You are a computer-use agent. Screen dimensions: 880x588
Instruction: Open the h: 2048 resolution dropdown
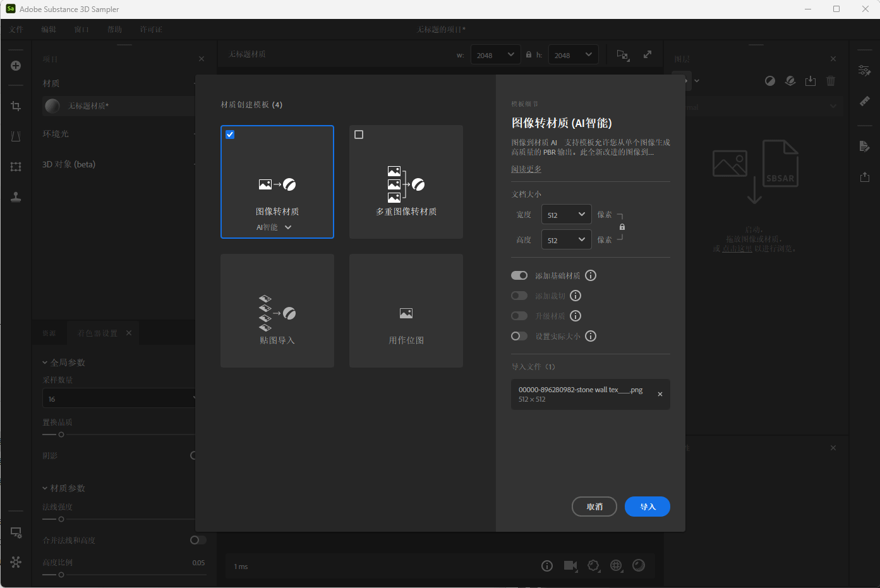click(x=574, y=55)
